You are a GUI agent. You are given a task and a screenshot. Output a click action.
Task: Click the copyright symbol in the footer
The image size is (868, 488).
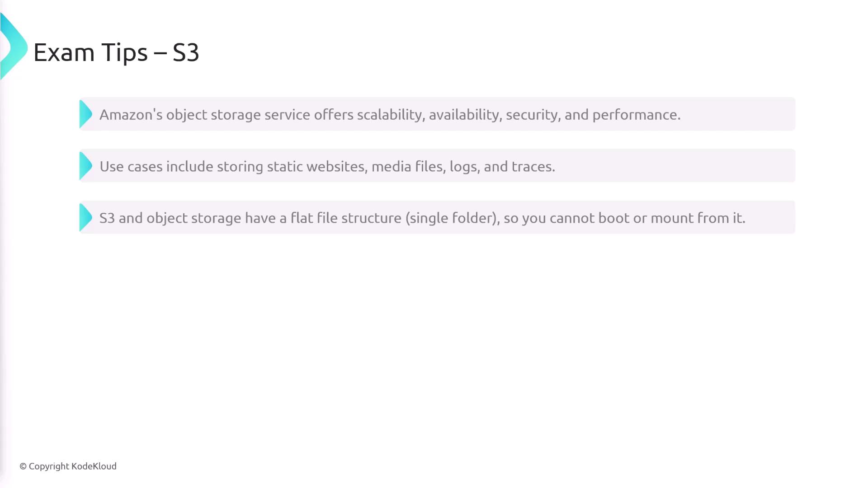point(23,466)
